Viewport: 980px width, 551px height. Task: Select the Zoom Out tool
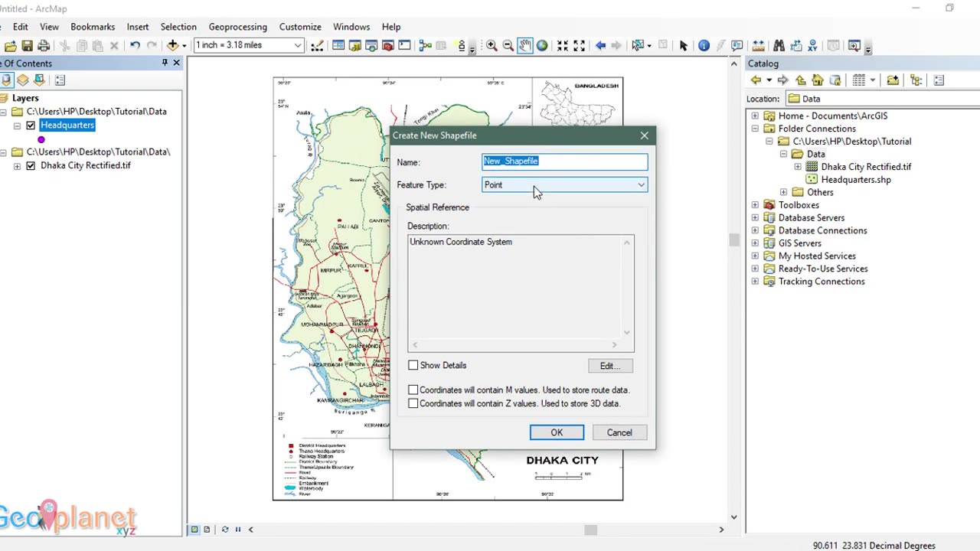pyautogui.click(x=508, y=46)
